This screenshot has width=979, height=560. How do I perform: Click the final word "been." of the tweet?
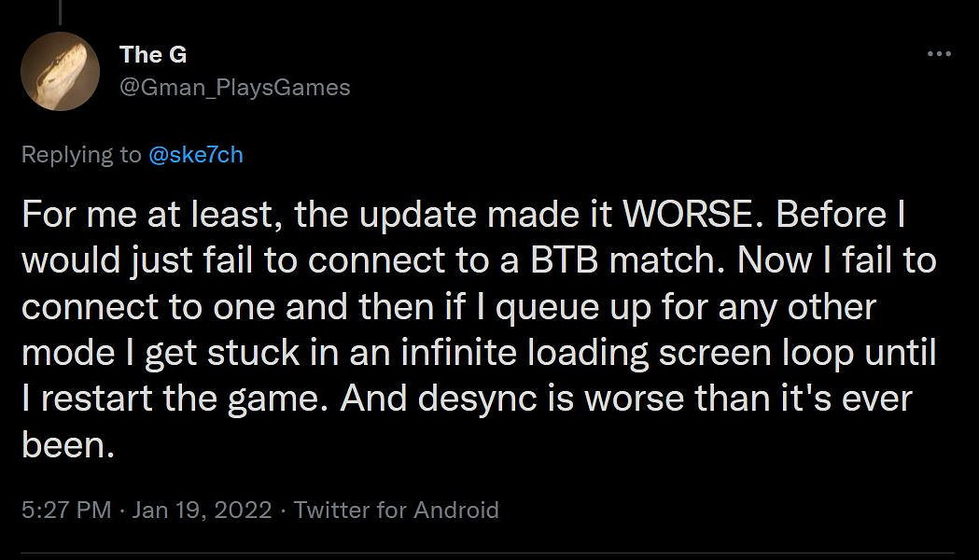[x=67, y=446]
